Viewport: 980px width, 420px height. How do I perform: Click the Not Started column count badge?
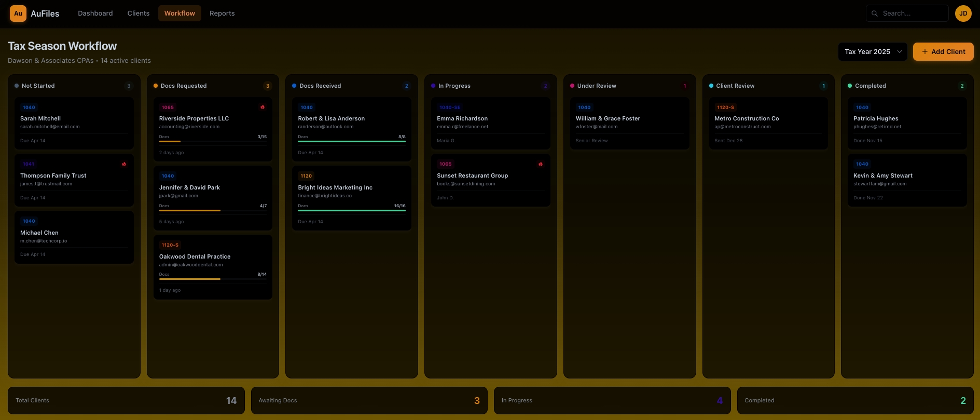tap(129, 86)
